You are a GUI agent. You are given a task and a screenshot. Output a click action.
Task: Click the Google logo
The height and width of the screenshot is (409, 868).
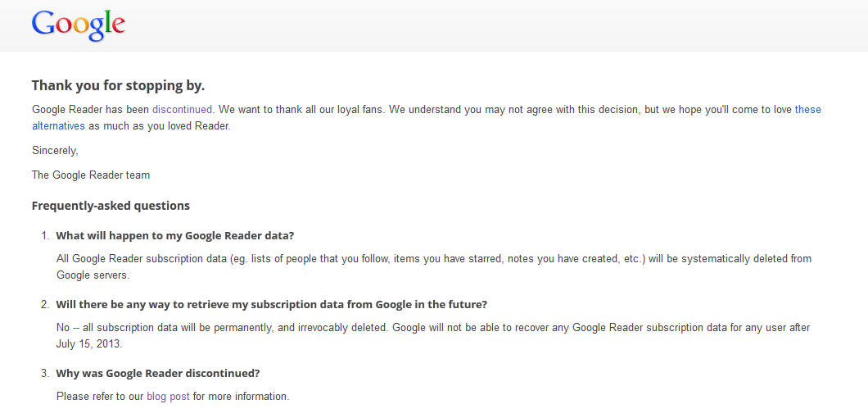click(78, 25)
